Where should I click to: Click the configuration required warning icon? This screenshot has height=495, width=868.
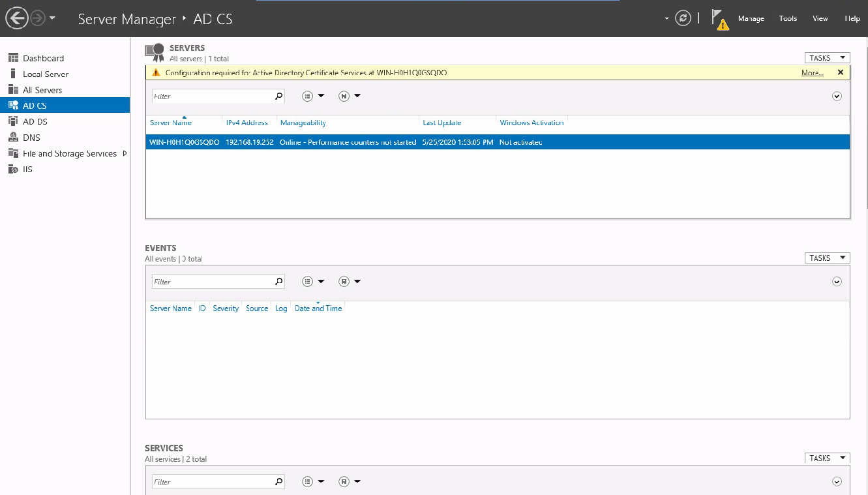[x=156, y=72]
